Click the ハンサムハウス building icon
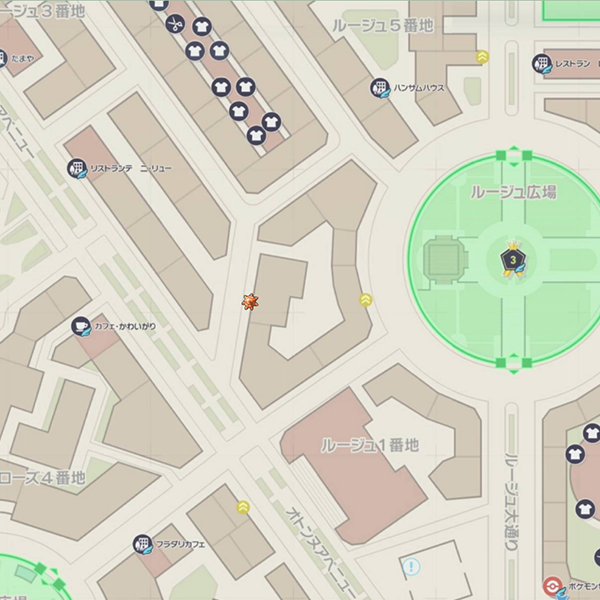This screenshot has height=600, width=600. click(x=380, y=88)
